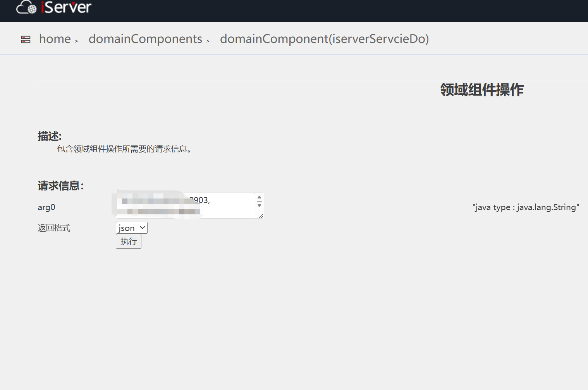Click the 包含领域组件操作所需要的请求信息 description text

click(x=124, y=149)
